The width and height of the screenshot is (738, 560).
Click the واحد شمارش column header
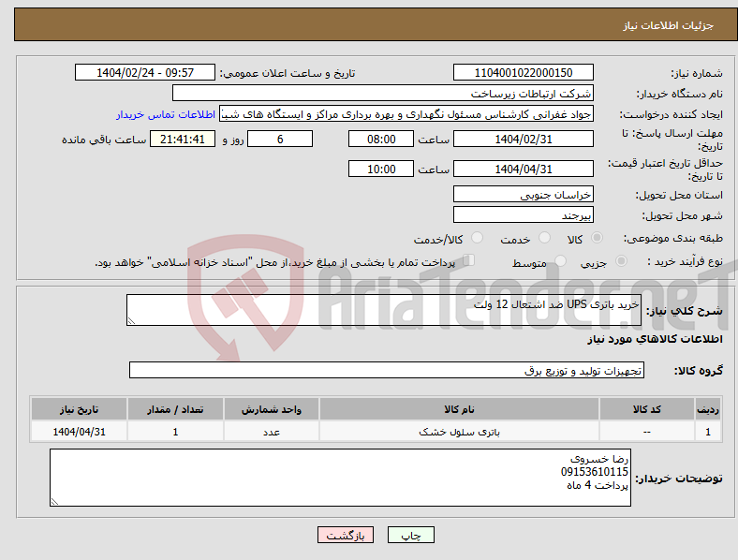tap(272, 409)
